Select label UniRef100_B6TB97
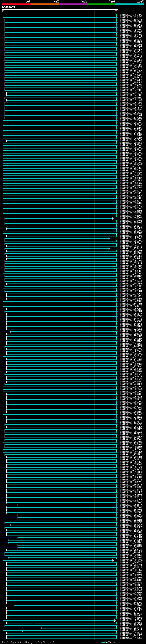The height and width of the screenshot is (644, 146). point(131,58)
